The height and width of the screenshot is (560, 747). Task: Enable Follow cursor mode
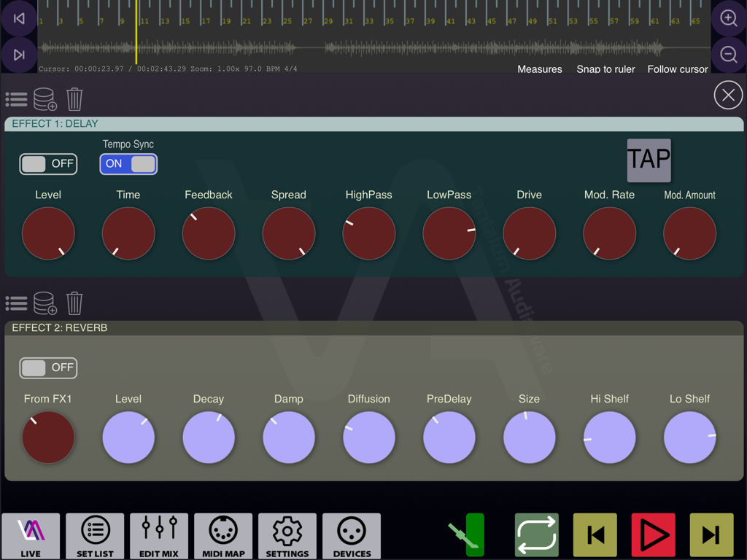[x=678, y=69]
